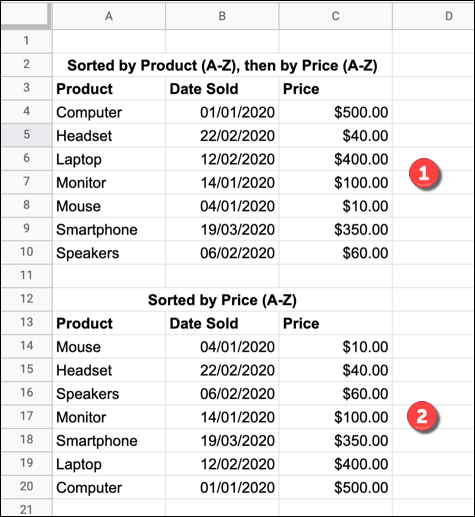
Task: Select the 'Sorted by Product (A-Z), then by Price' title cell
Action: [x=222, y=65]
